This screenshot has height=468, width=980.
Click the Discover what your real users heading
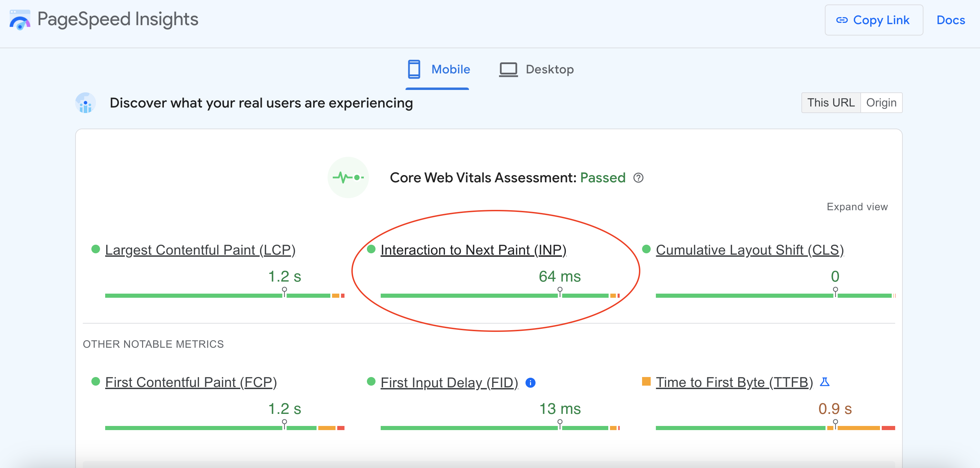(x=261, y=103)
